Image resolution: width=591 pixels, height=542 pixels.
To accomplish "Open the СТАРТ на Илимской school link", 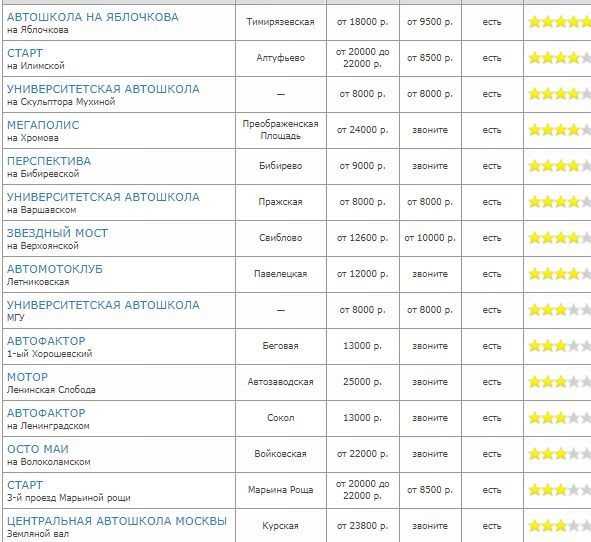I will pyautogui.click(x=25, y=53).
